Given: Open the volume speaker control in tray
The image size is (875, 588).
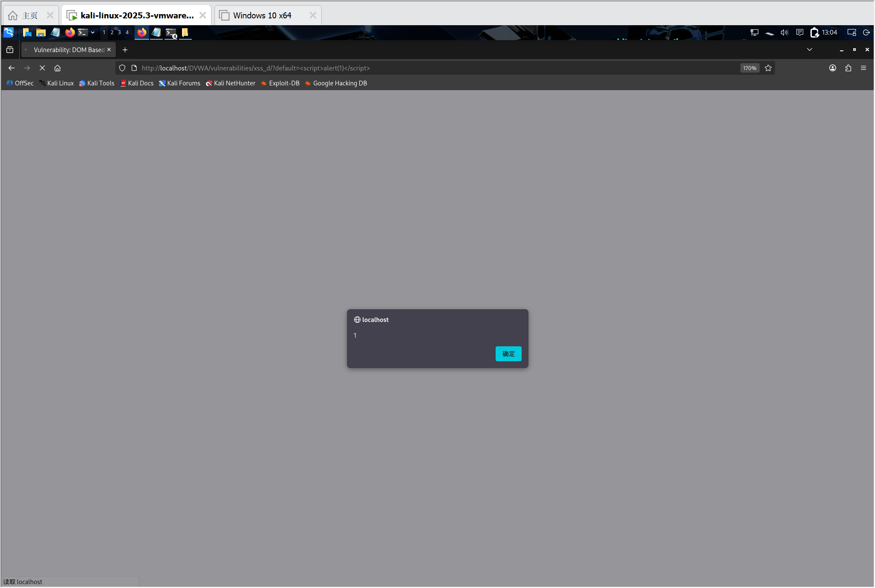Looking at the screenshot, I should (x=784, y=32).
